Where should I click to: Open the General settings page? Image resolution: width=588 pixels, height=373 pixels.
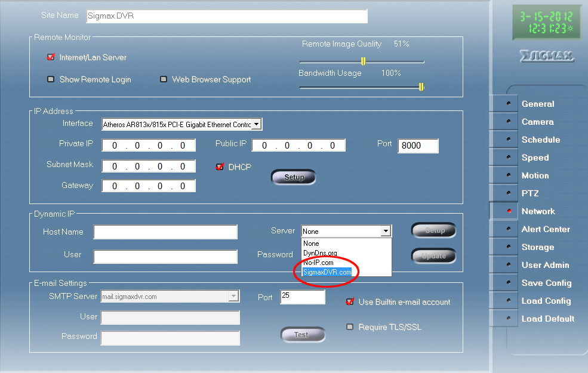pos(537,104)
